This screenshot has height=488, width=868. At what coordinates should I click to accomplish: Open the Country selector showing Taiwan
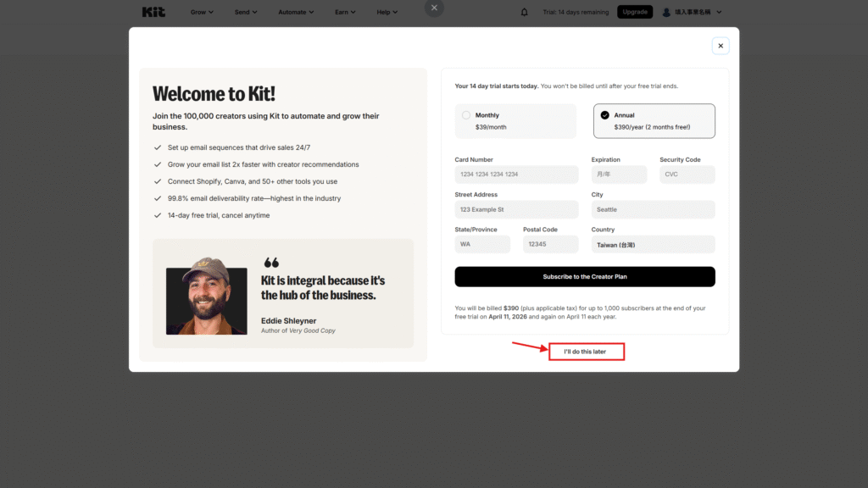click(x=653, y=245)
